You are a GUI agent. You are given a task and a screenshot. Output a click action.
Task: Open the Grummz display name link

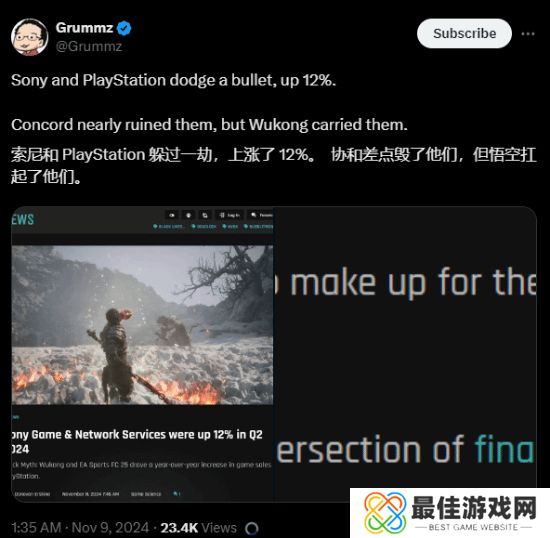(84, 28)
